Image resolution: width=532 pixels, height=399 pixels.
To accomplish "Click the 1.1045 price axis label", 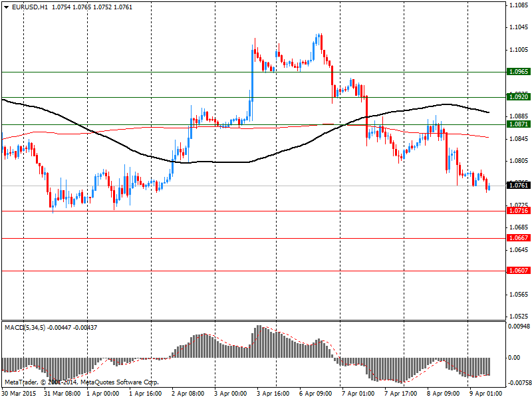I will click(519, 27).
